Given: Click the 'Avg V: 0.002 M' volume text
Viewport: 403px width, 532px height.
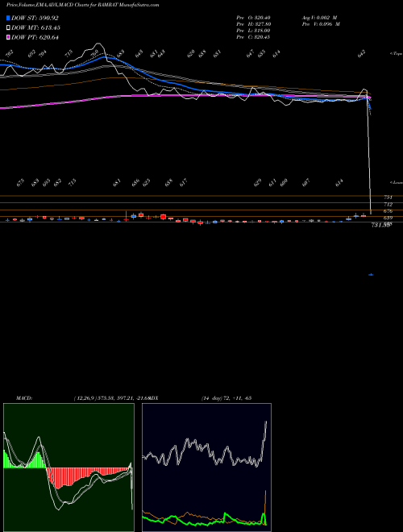Looking at the screenshot, I should pos(319,17).
